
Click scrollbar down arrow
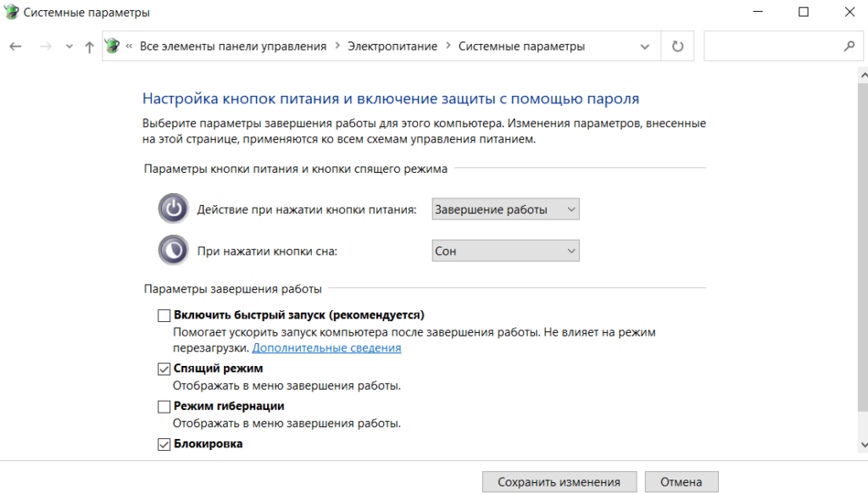pos(863,445)
